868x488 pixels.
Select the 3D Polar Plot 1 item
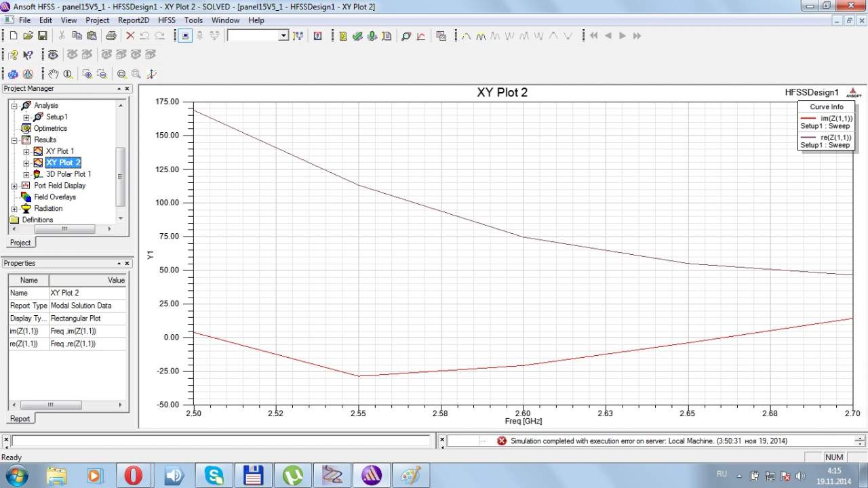tap(68, 174)
